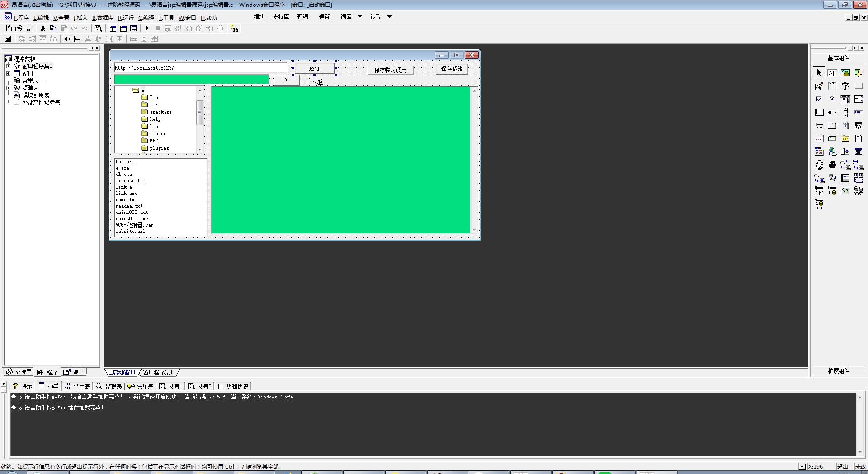This screenshot has width=868, height=474.
Task: Select the timer (stopwatch) component icon
Action: click(x=819, y=165)
